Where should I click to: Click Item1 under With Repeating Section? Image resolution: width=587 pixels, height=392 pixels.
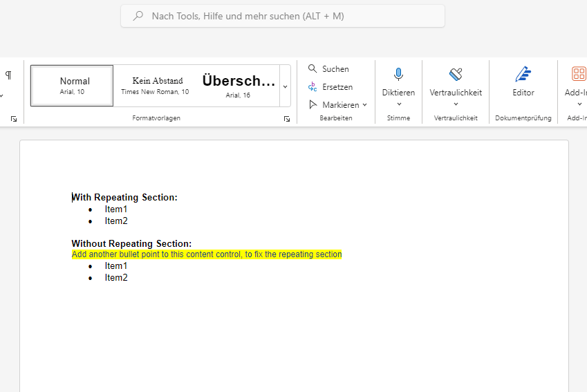coord(115,209)
